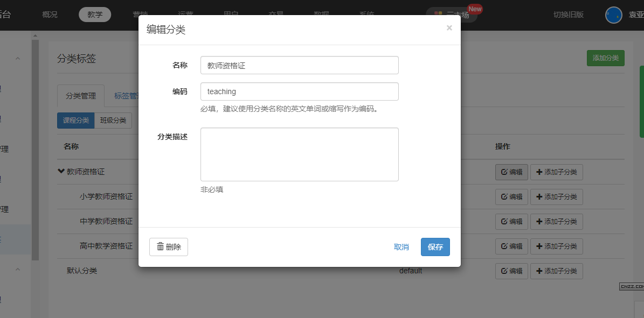Switch to the 分类管理 tab
The height and width of the screenshot is (318, 644).
tap(81, 96)
